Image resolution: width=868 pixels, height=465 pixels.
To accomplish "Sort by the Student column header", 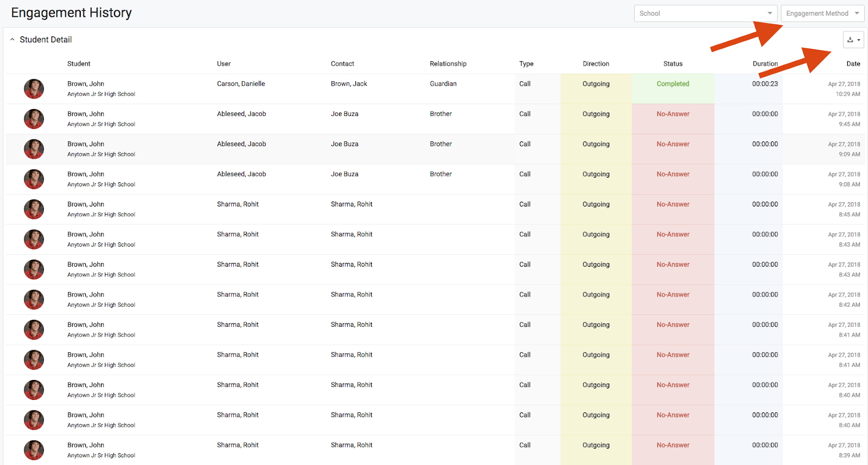I will click(79, 63).
